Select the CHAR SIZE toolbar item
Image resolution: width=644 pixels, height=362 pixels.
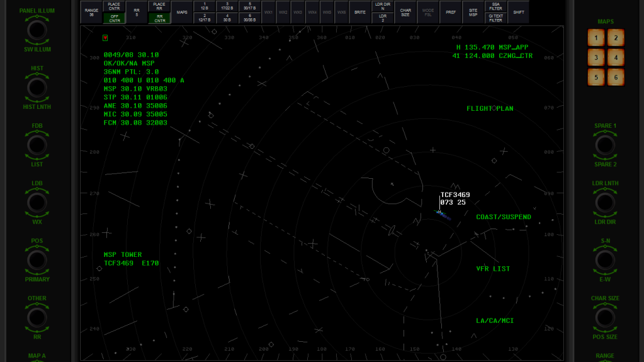[x=405, y=12]
